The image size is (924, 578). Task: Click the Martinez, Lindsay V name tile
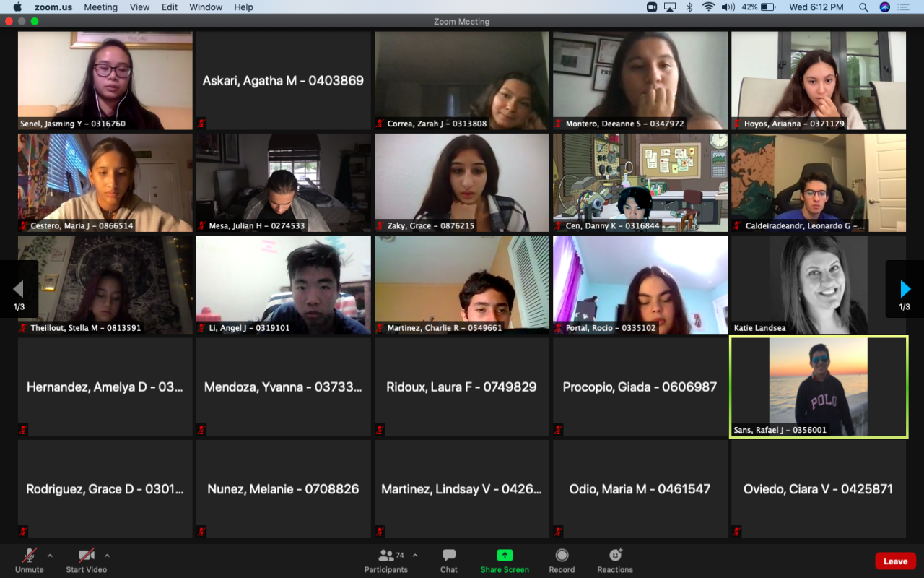click(462, 489)
